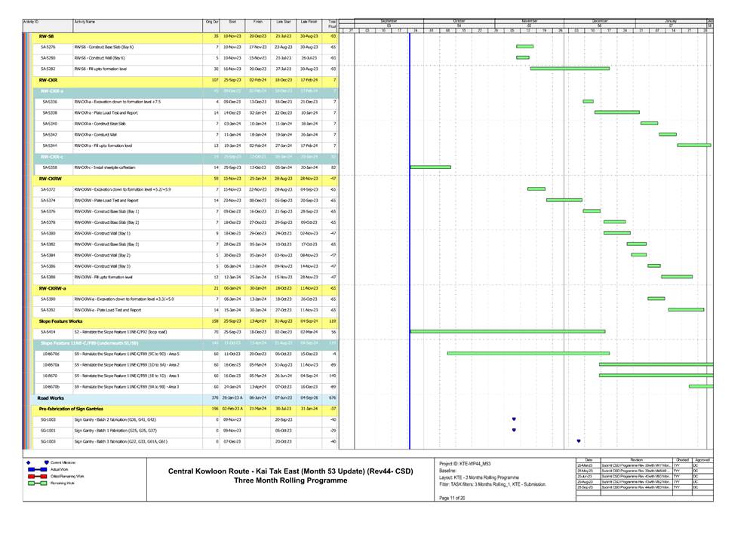This screenshot has height=534, width=756.
Task: Click the Activity Name column header
Action: point(85,23)
